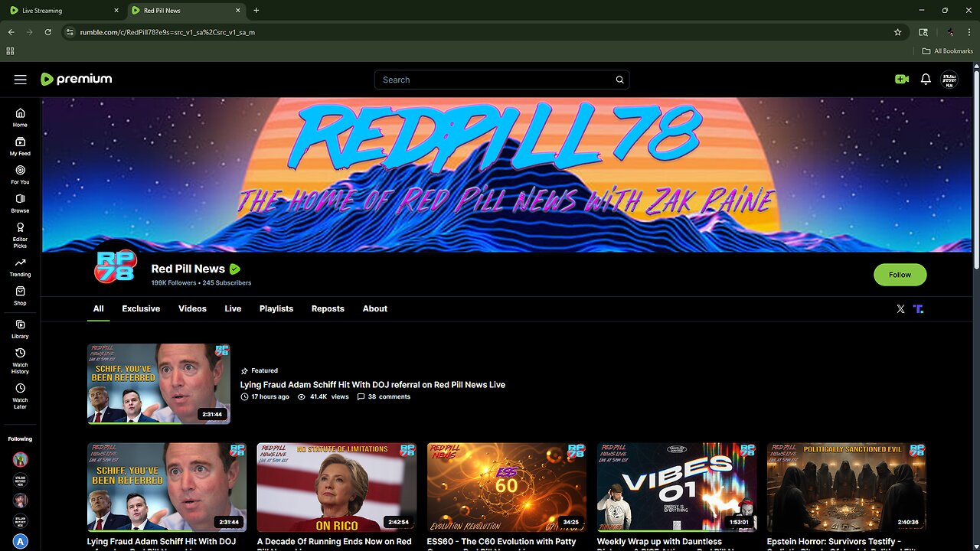Switch to Live Streaming browser tab

pos(64,11)
